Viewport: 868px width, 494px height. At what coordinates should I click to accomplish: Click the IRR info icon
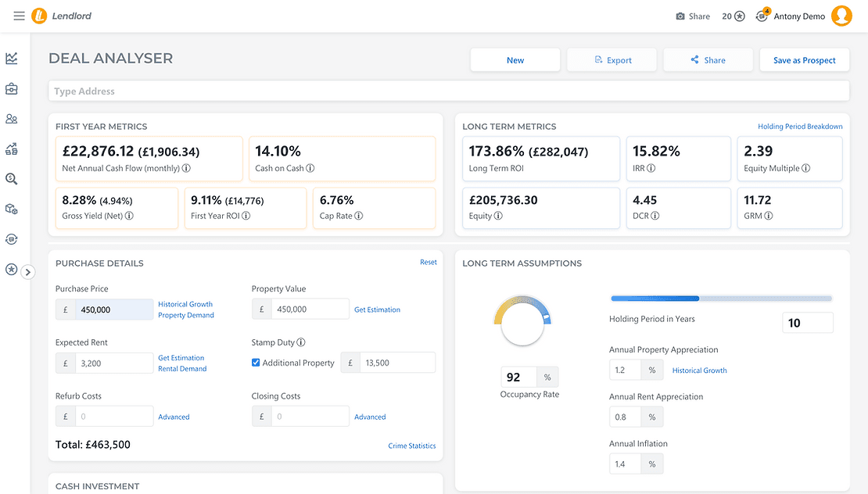pyautogui.click(x=651, y=168)
